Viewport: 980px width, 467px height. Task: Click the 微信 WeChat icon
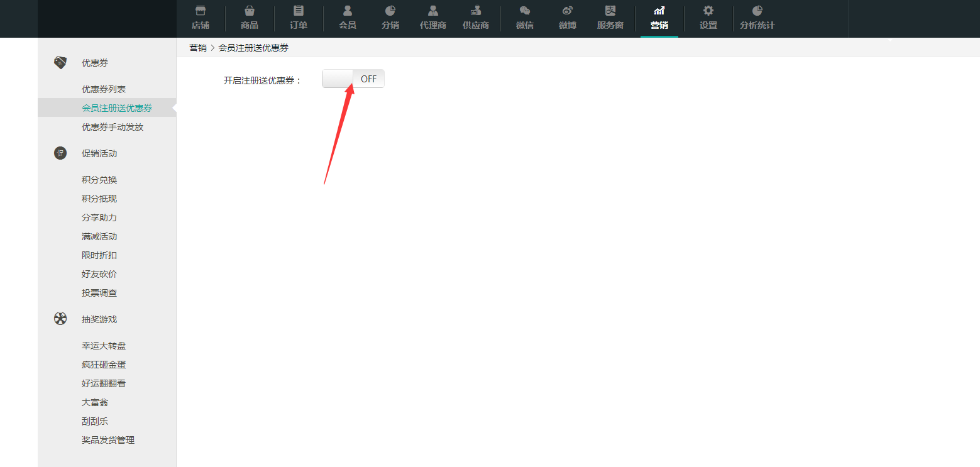point(525,11)
